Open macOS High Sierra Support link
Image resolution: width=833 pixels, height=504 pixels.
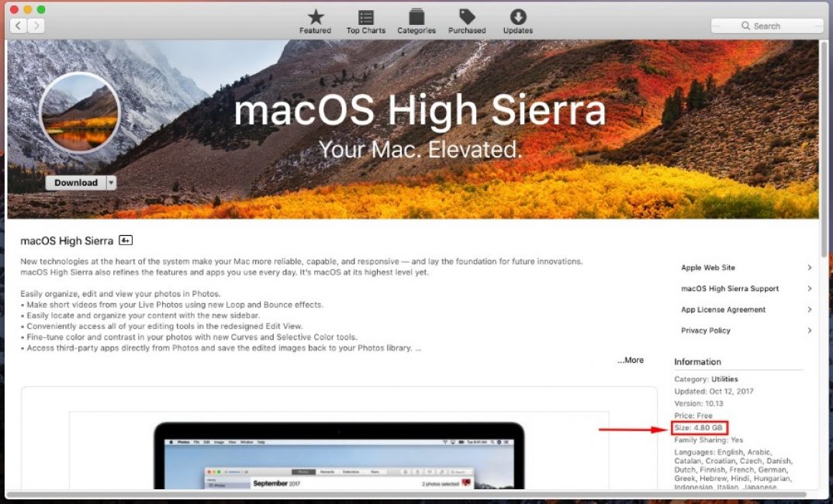(730, 288)
